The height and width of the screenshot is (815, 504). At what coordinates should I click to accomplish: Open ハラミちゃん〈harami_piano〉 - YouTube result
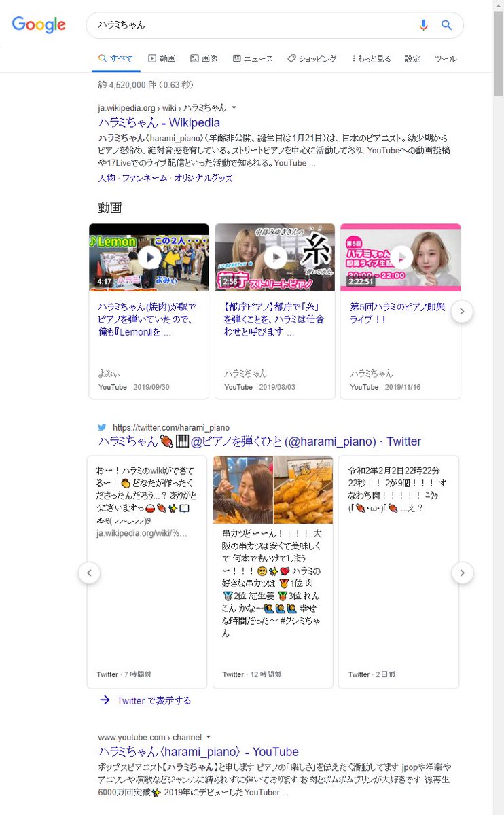pyautogui.click(x=198, y=752)
